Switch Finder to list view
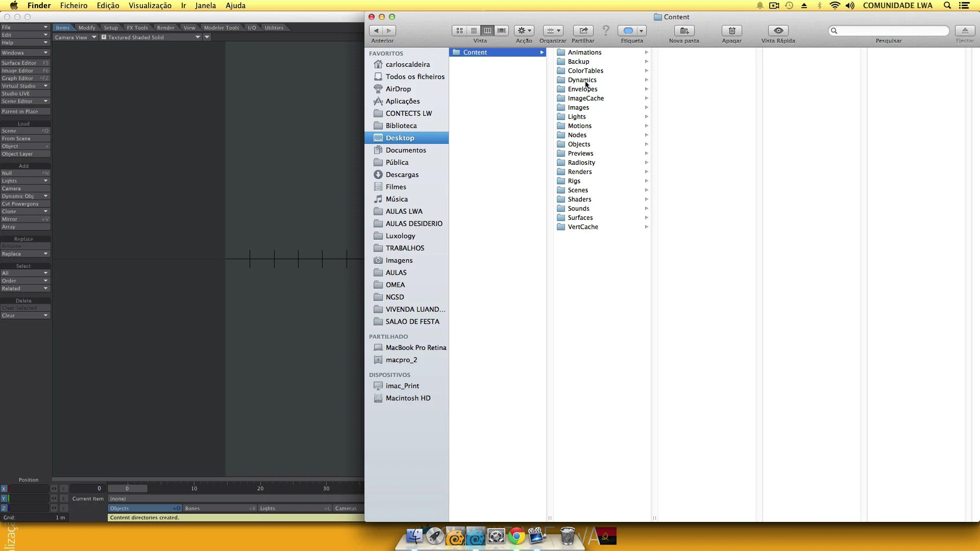Image resolution: width=980 pixels, height=551 pixels. (x=474, y=31)
